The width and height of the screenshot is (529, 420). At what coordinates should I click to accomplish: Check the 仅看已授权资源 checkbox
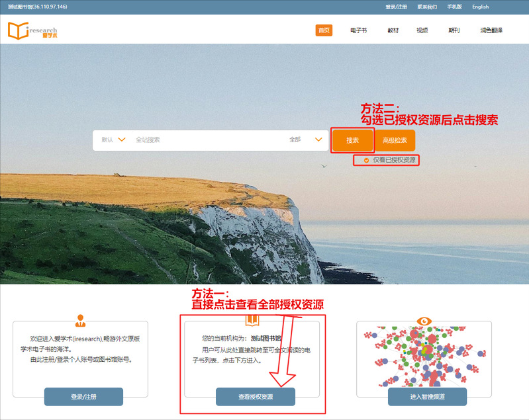[366, 160]
